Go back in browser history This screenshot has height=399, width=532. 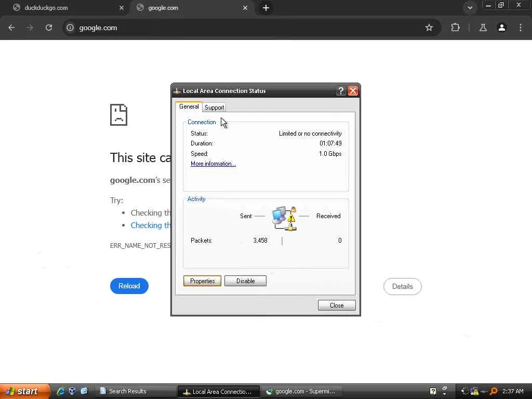[x=11, y=28]
